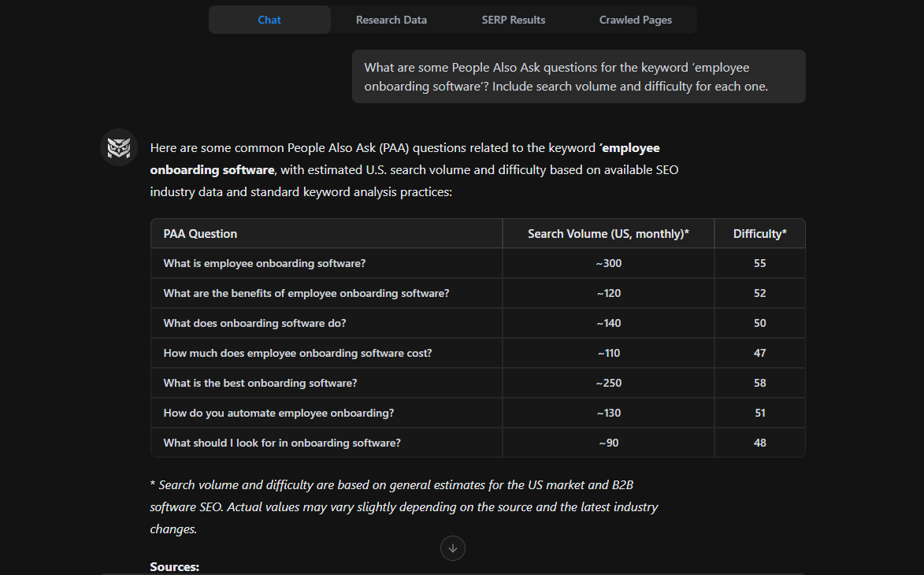Image resolution: width=924 pixels, height=575 pixels.
Task: Select the Chat tab
Action: coord(269,20)
